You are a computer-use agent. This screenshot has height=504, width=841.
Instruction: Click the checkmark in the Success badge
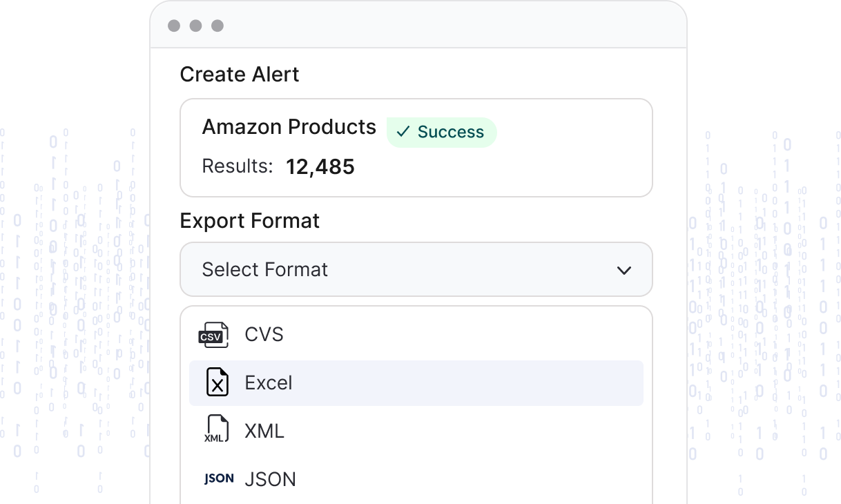(403, 132)
